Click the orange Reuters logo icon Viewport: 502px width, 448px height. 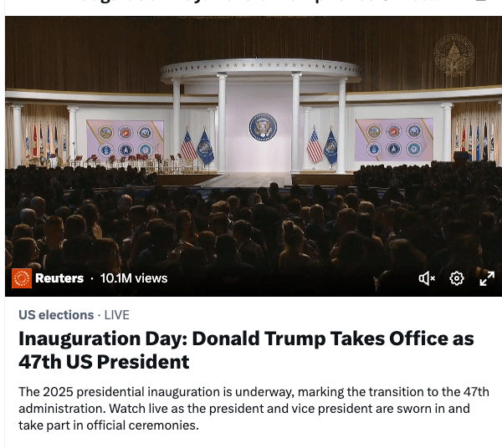(22, 278)
